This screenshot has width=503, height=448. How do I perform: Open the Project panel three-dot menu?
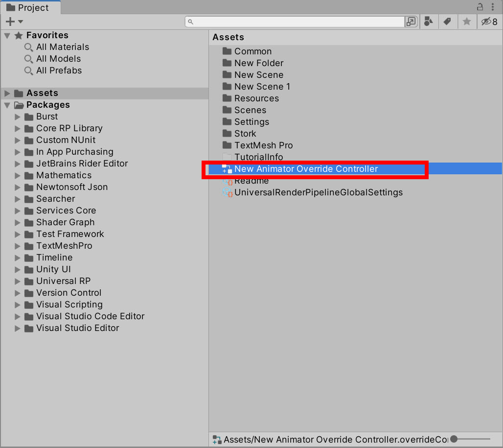click(493, 6)
